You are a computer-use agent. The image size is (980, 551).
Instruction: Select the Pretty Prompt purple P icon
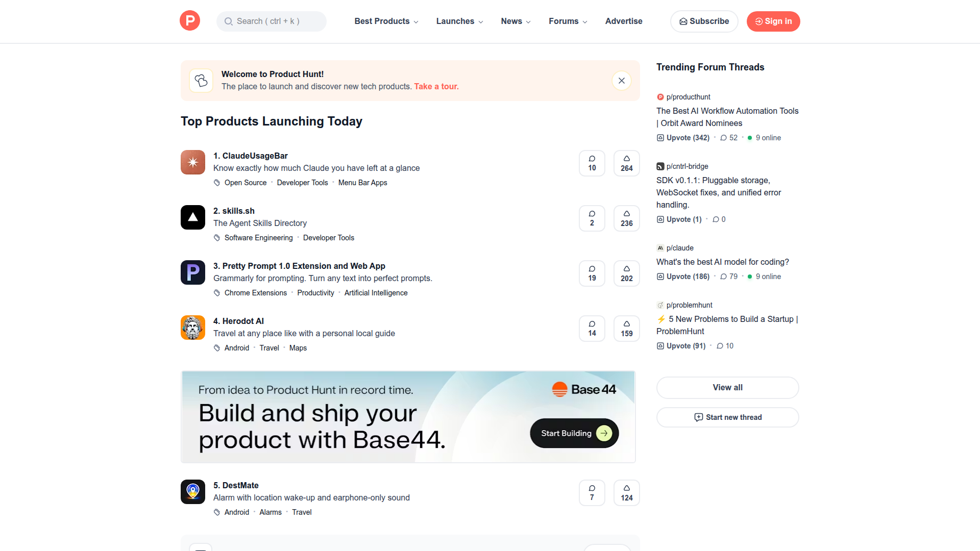click(192, 272)
